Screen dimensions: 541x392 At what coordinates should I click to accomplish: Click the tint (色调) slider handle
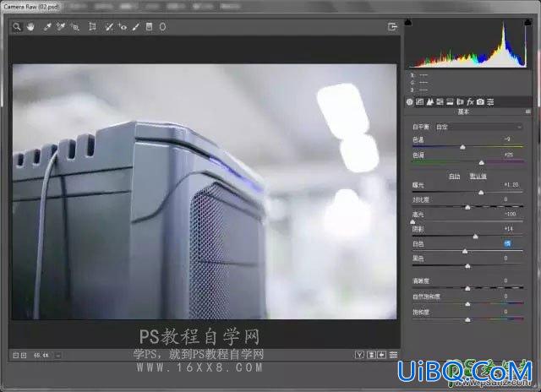pos(482,163)
